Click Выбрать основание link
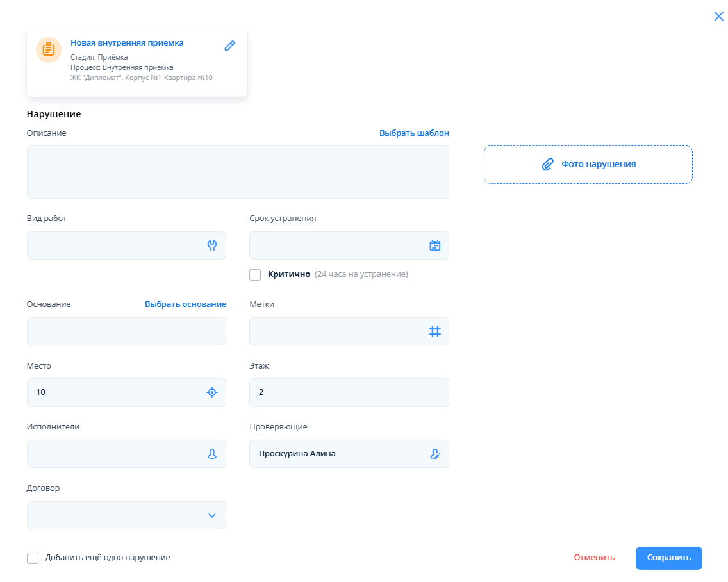The height and width of the screenshot is (582, 728). 185,304
